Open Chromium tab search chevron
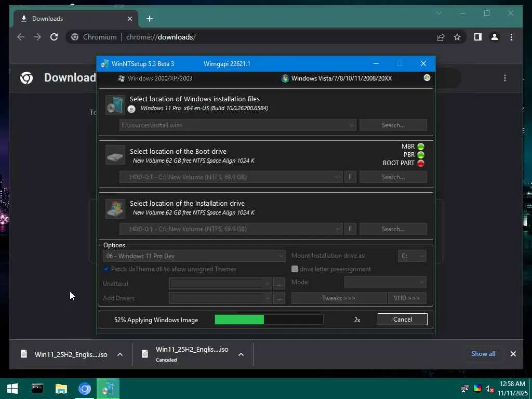Viewport: 532px width, 399px height. point(438,13)
